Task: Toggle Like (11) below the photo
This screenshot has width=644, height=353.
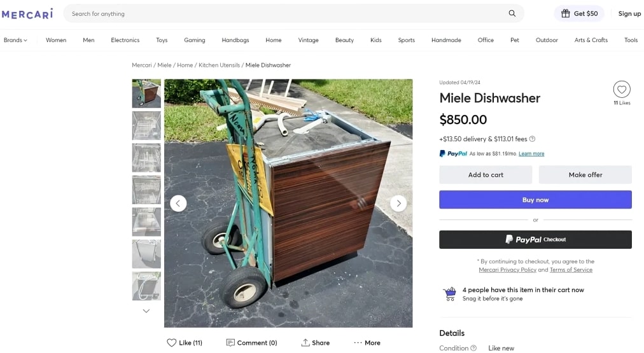Action: point(185,343)
